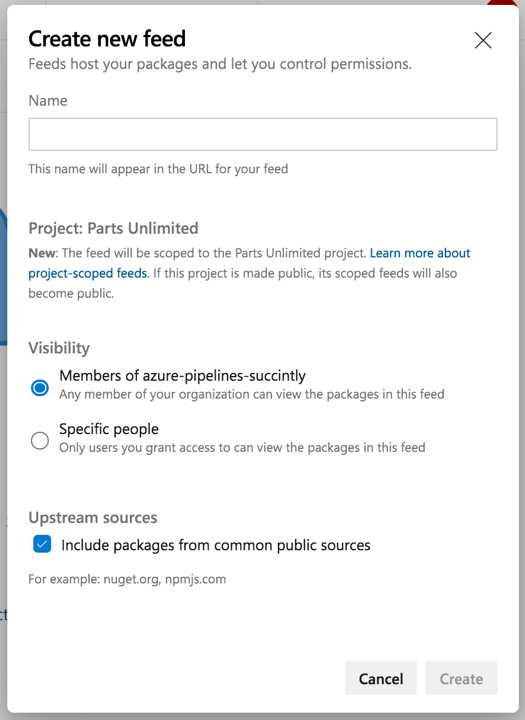This screenshot has height=720, width=525.
Task: Click 'Project: Parts Unlimited' heading text
Action: coord(113,228)
